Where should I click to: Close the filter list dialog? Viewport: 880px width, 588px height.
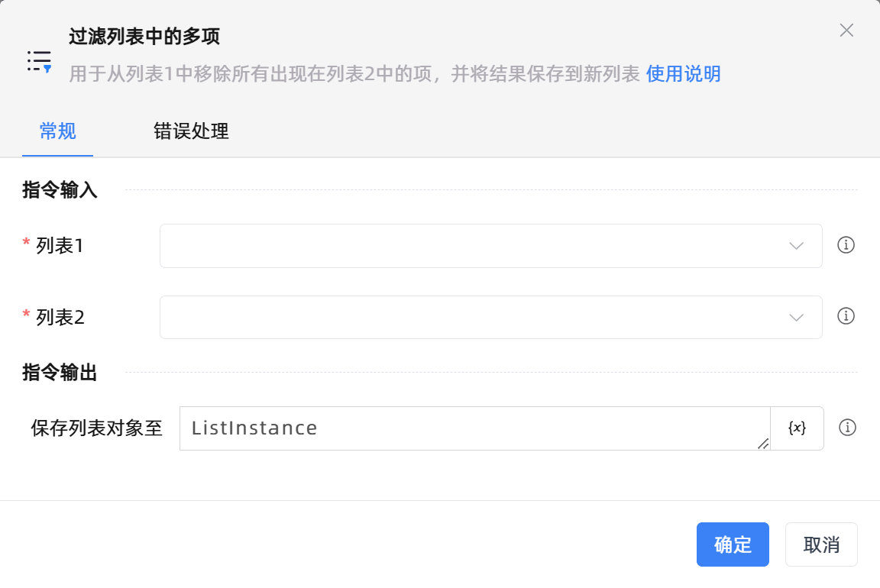tap(846, 31)
